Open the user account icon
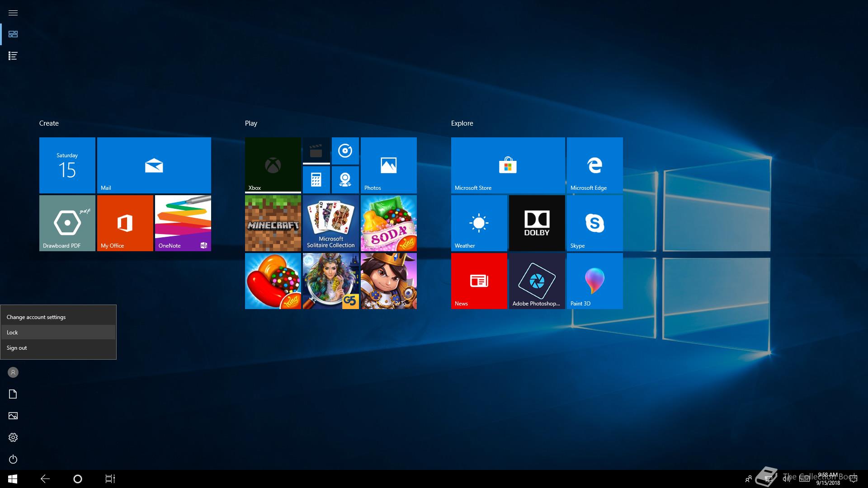Viewport: 868px width, 488px height. pos(13,372)
